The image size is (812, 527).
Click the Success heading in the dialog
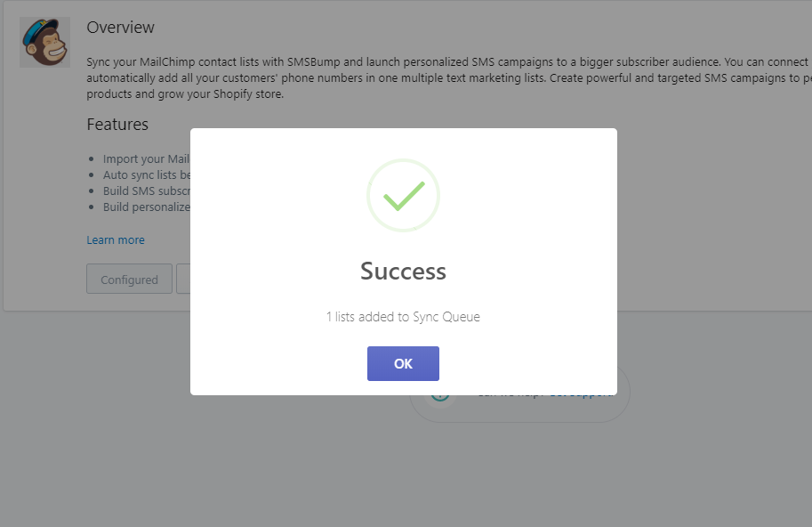click(403, 271)
